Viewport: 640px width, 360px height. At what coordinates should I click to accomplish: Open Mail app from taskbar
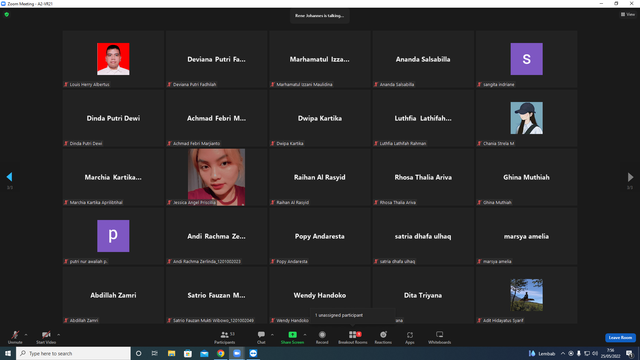point(204,353)
